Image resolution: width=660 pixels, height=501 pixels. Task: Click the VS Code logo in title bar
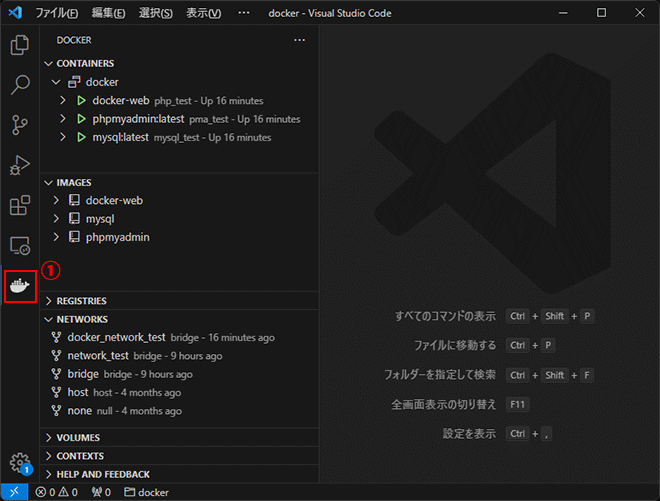point(15,13)
